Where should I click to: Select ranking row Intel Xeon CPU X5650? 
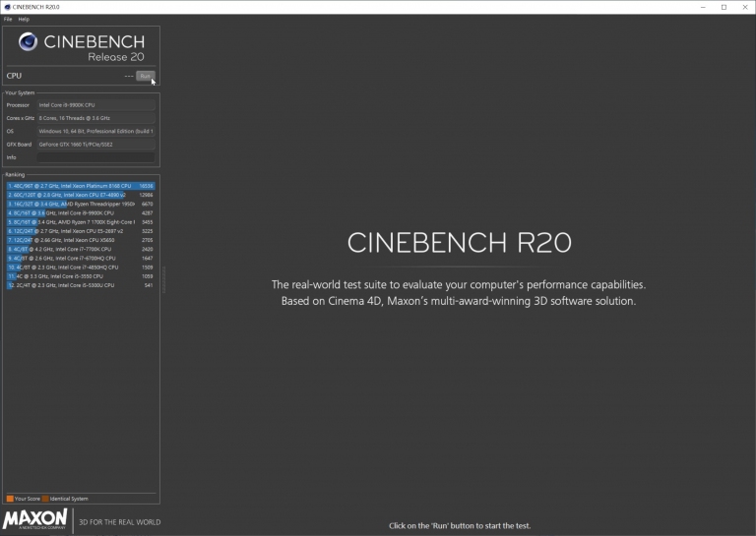[81, 240]
